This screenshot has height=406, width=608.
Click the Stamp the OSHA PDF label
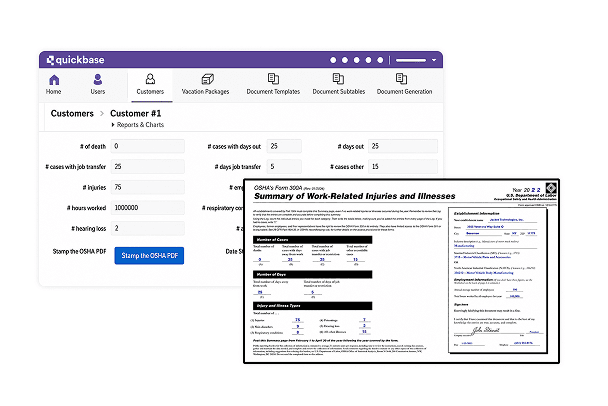79,252
